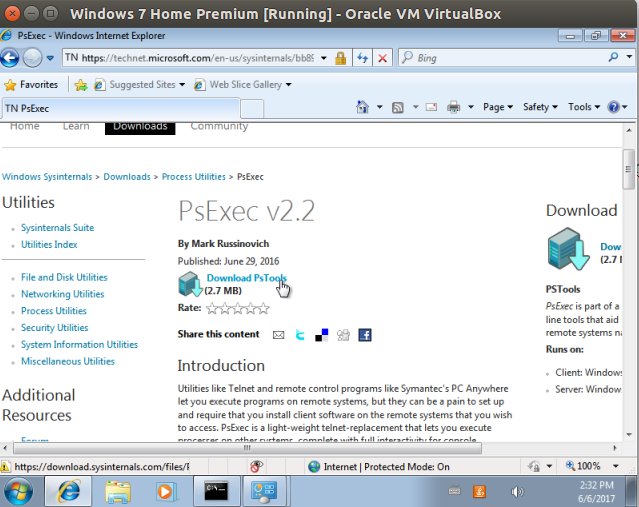Open the Safety menu
639x507 pixels.
click(x=540, y=107)
